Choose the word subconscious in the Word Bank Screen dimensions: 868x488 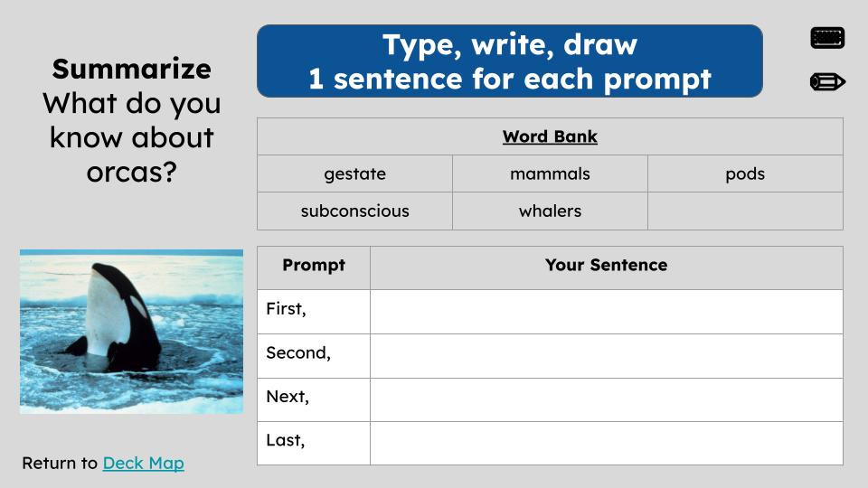[x=354, y=211]
